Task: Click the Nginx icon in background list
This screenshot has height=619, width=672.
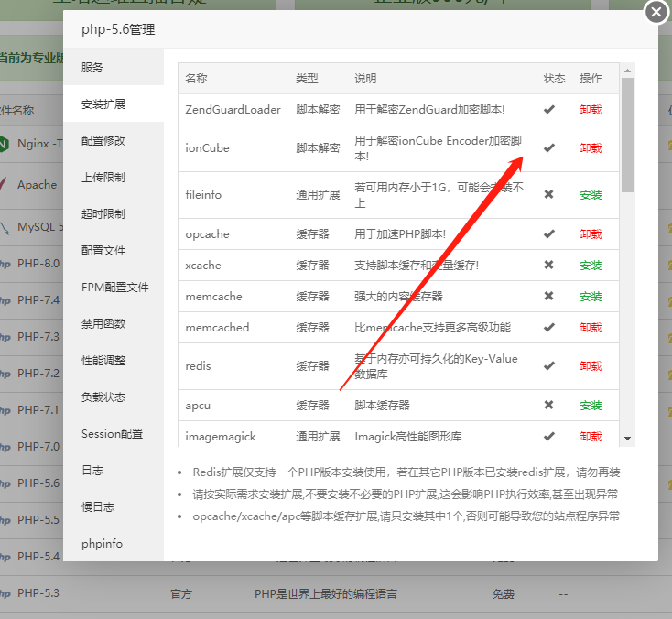Action: click(x=5, y=145)
